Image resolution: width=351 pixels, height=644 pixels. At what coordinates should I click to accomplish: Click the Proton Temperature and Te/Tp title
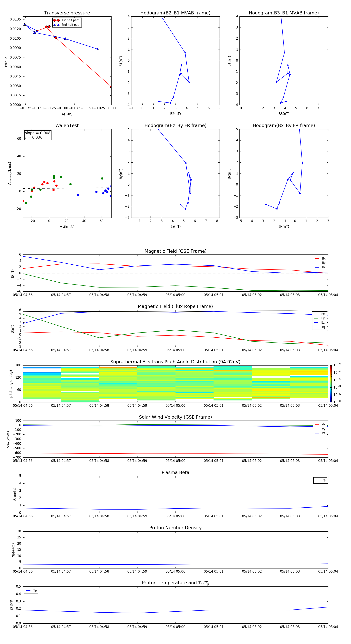tap(175, 583)
